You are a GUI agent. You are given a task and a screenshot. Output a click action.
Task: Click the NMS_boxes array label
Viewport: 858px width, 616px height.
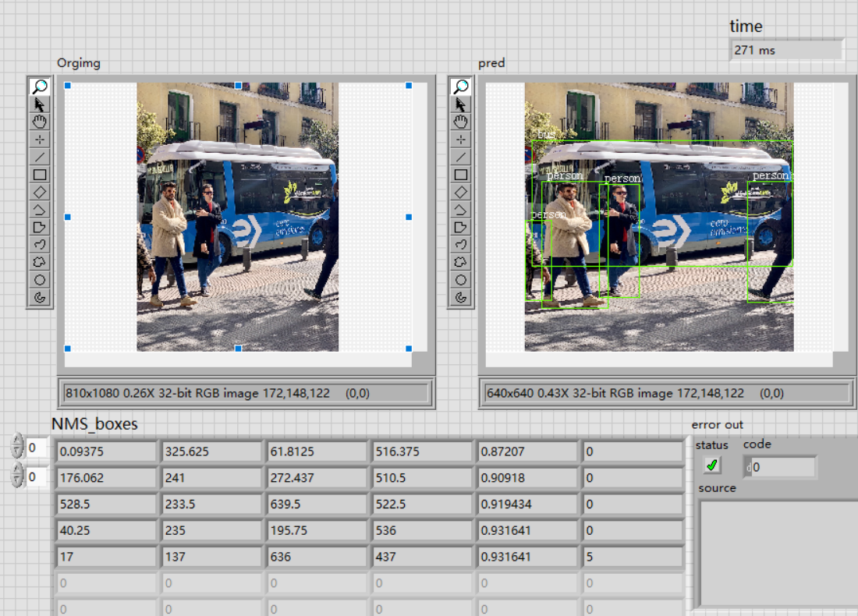pos(94,424)
